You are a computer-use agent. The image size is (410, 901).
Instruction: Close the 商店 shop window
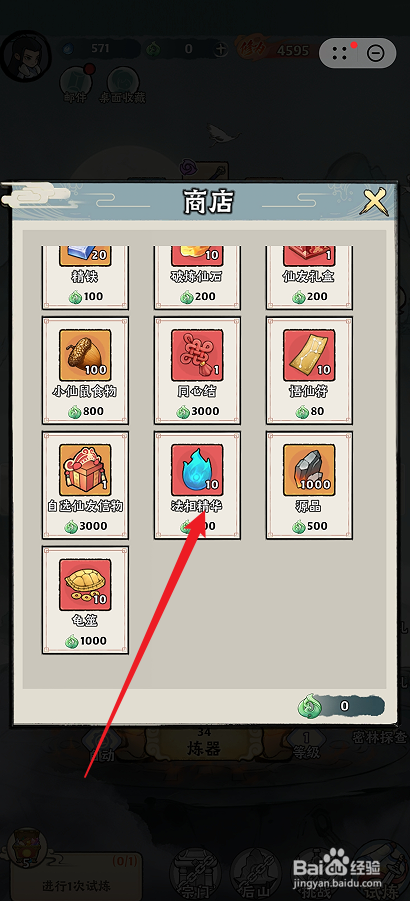click(x=375, y=202)
